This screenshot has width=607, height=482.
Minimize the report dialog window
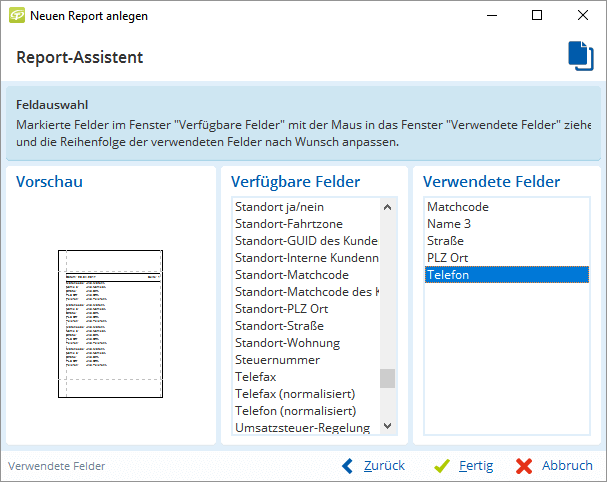[490, 15]
